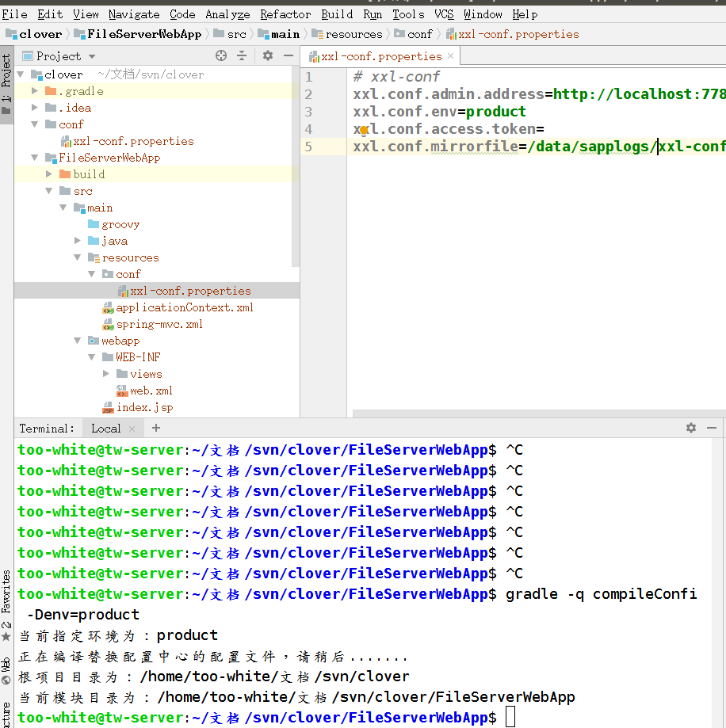726x728 pixels.
Task: Open the Build menu
Action: point(337,14)
